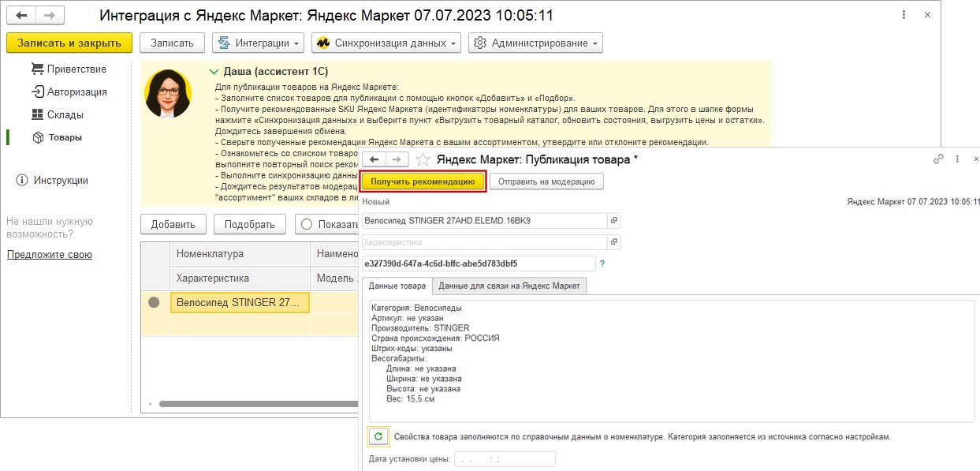Screen dimensions: 980x471
Task: Go forward in the Публикация товара dialog
Action: (x=399, y=159)
